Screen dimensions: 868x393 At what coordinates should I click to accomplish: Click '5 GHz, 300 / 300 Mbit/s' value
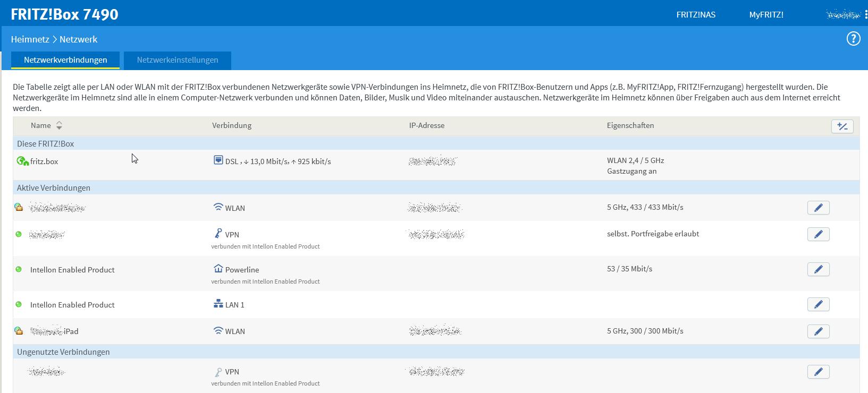[x=645, y=331]
